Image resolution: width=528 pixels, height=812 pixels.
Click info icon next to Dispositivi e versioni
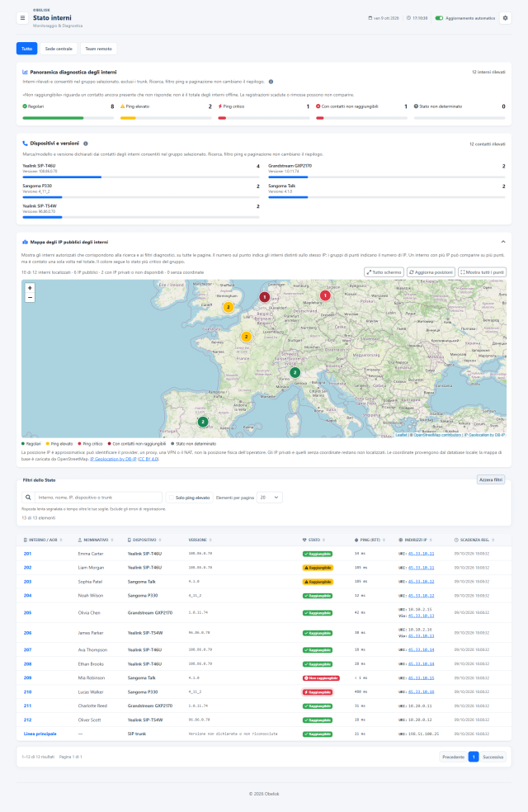86,144
